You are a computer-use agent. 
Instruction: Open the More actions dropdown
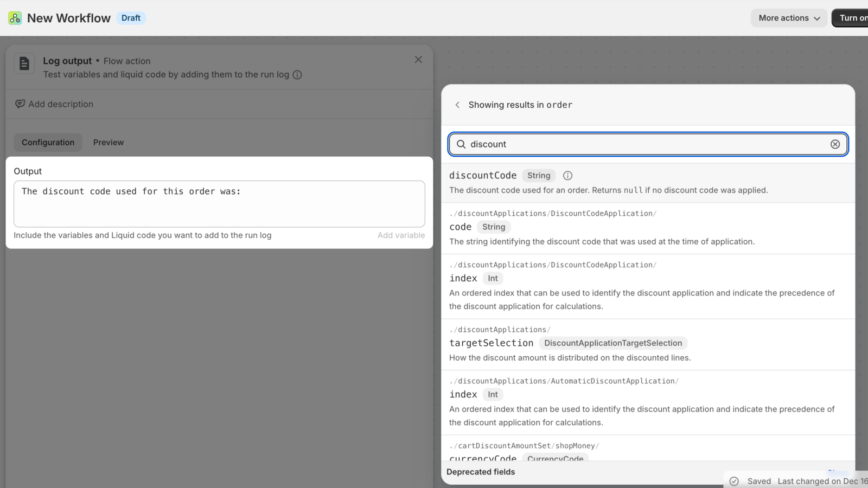(x=788, y=18)
